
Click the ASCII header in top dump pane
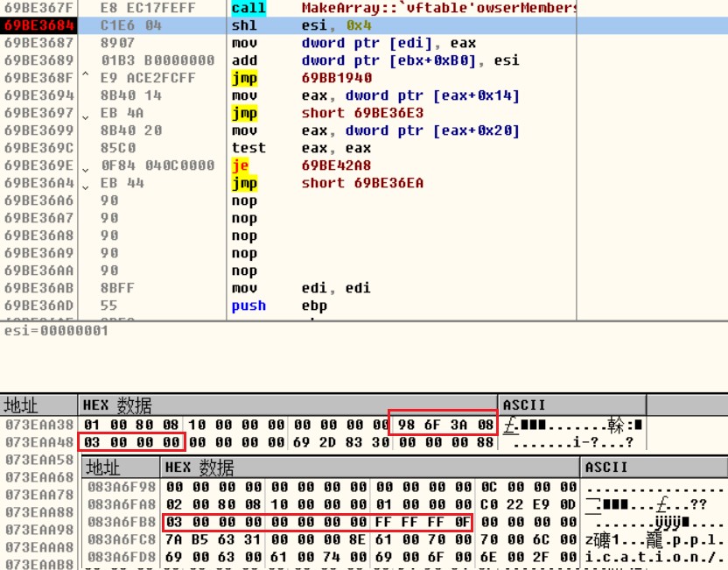click(x=523, y=405)
